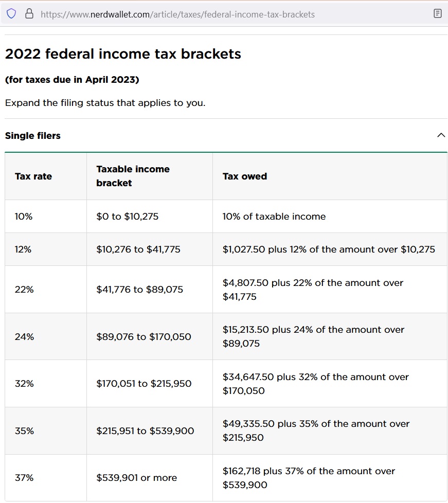The height and width of the screenshot is (503, 448).
Task: Select the 22% tax rate cell
Action: click(24, 290)
